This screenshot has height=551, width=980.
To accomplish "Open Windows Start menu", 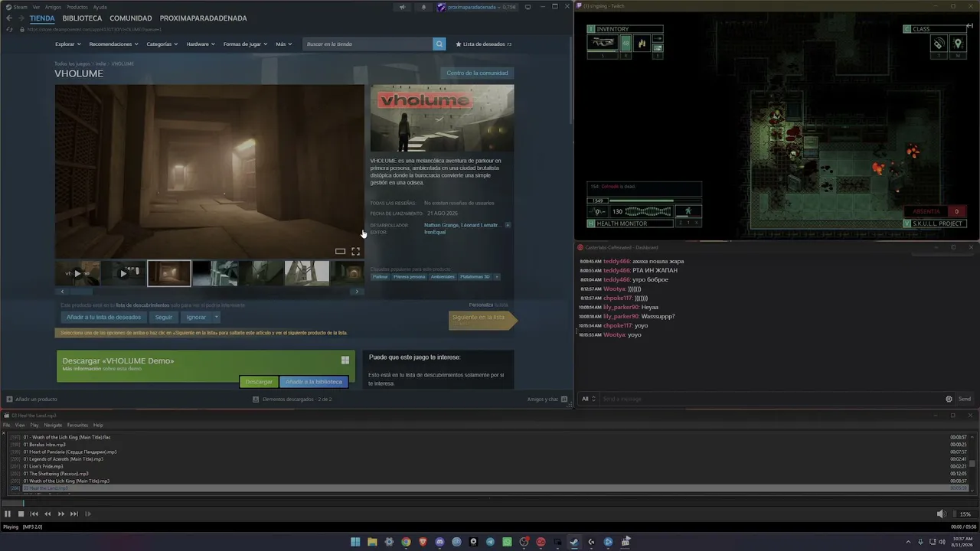I will [x=355, y=542].
